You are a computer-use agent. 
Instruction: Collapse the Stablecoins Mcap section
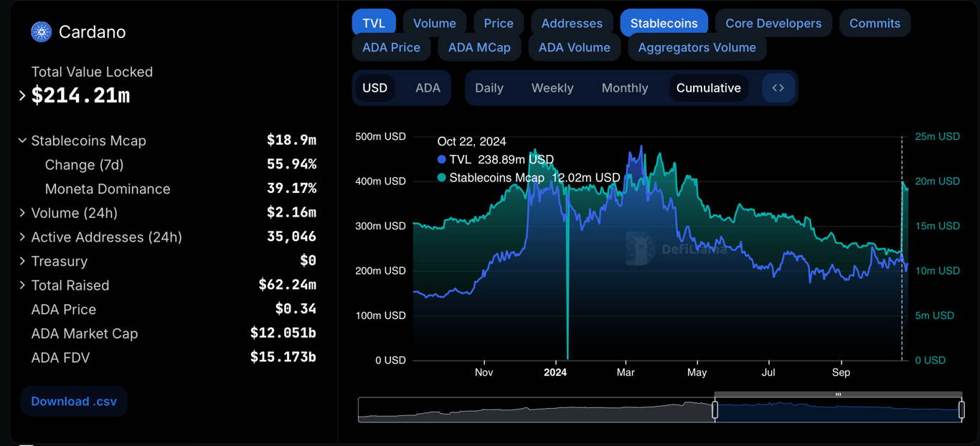coord(22,141)
